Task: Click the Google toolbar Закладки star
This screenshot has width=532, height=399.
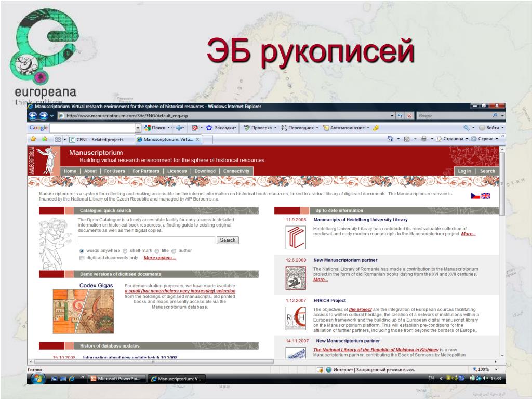Action: tap(209, 128)
